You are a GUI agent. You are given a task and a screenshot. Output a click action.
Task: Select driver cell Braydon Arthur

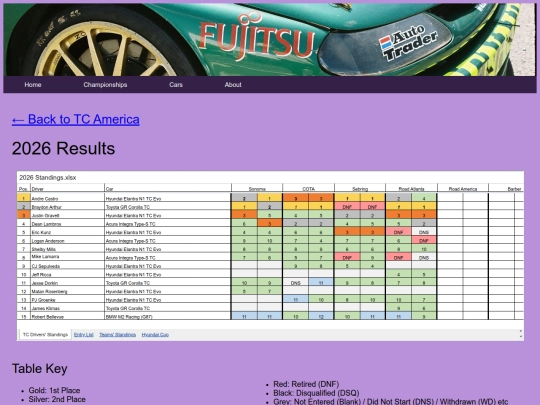pyautogui.click(x=67, y=207)
